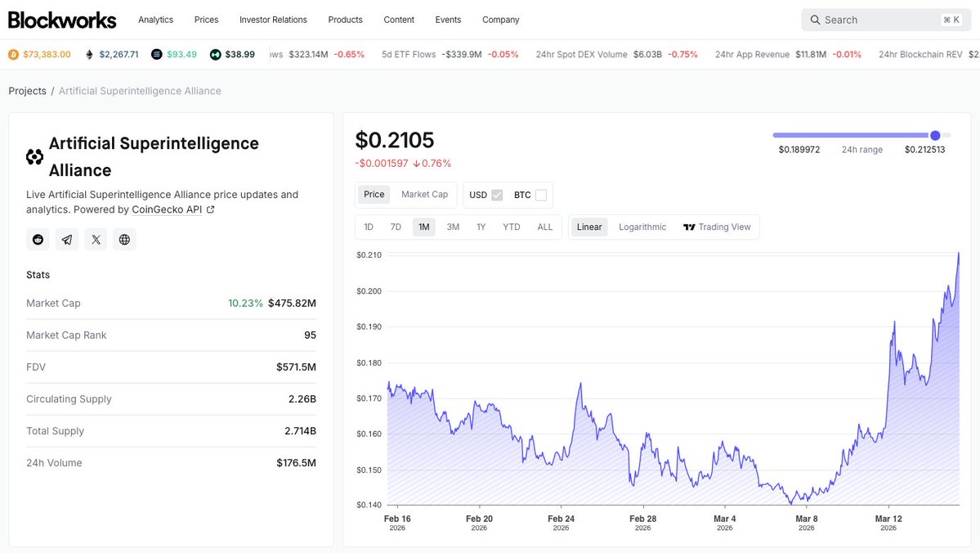
Task: Click the Bitcoin ticker icon
Action: [x=13, y=55]
